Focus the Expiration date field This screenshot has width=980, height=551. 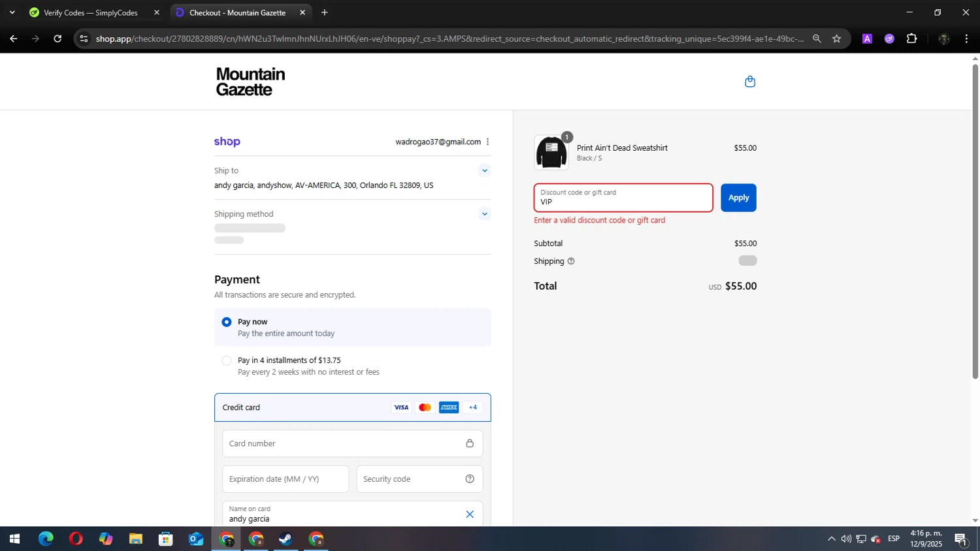point(286,479)
